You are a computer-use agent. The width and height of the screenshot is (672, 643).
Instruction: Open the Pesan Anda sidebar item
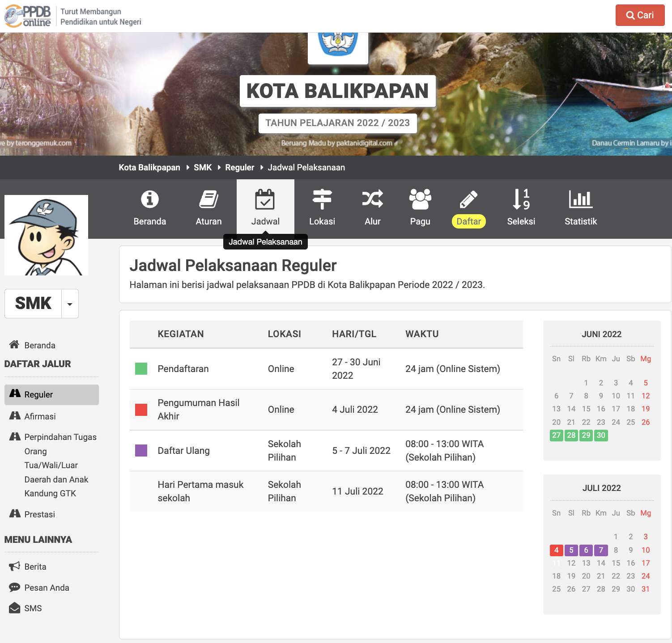[x=47, y=588]
